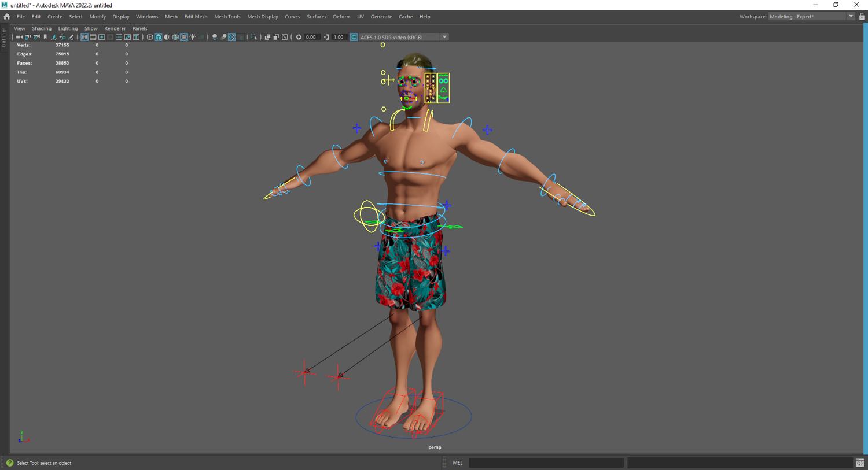The height and width of the screenshot is (470, 868).
Task: Click the Depth of Field icon
Action: pyautogui.click(x=241, y=37)
